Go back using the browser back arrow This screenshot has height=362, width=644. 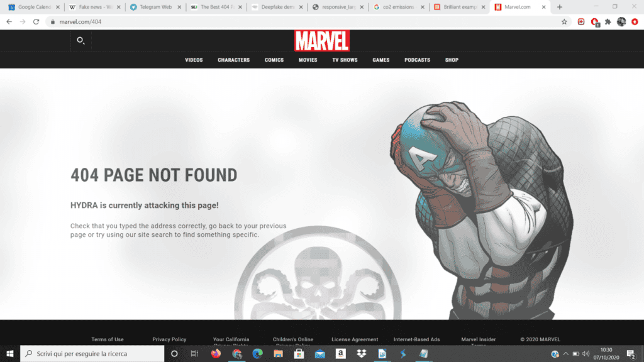click(x=9, y=22)
